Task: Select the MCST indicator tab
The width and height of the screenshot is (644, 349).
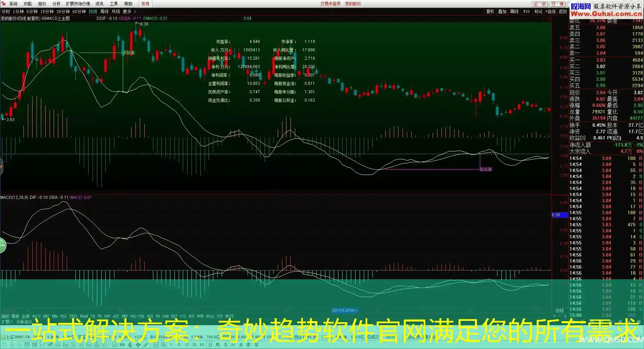Action: pyautogui.click(x=229, y=316)
